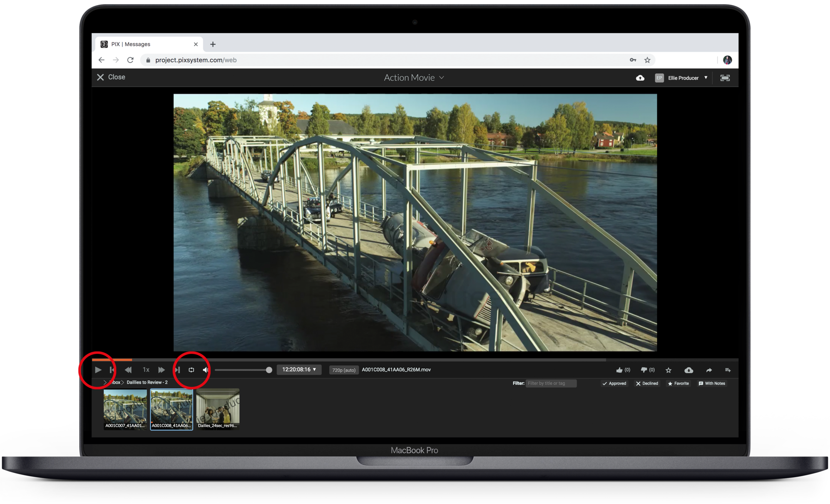Add clip to playlist icon
This screenshot has width=830, height=504.
click(728, 370)
